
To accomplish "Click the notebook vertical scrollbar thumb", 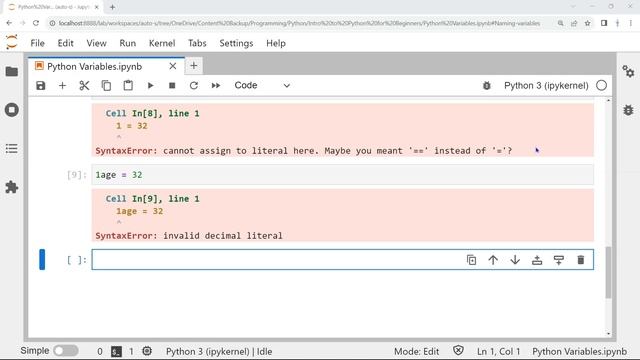I will 608,273.
